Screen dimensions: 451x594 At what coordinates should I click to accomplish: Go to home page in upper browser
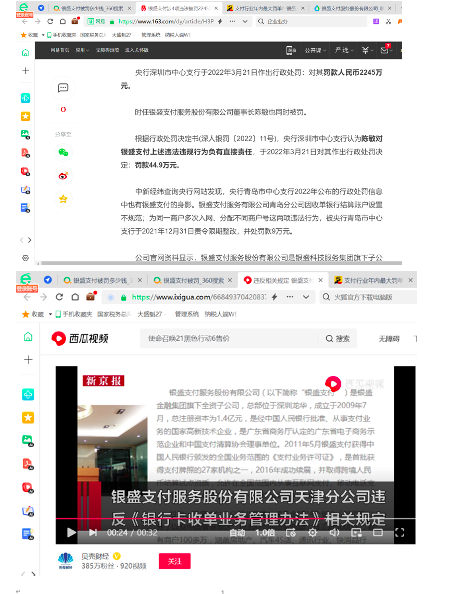point(63,21)
